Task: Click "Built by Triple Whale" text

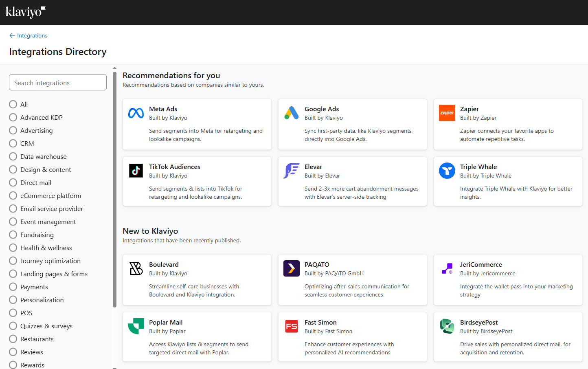Action: pyautogui.click(x=486, y=176)
